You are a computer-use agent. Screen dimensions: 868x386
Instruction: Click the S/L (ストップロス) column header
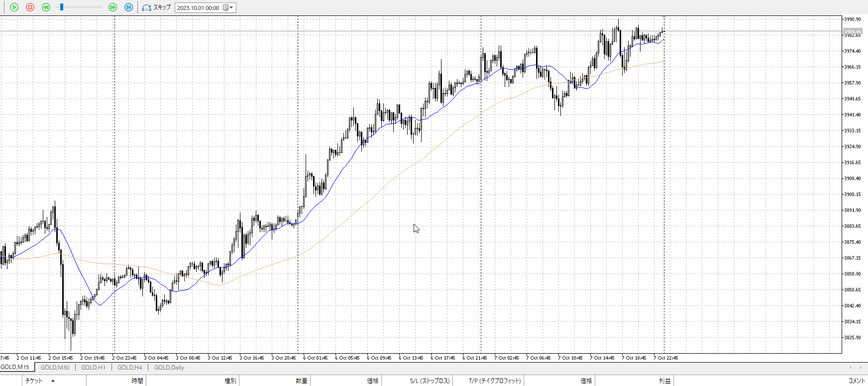coord(430,381)
